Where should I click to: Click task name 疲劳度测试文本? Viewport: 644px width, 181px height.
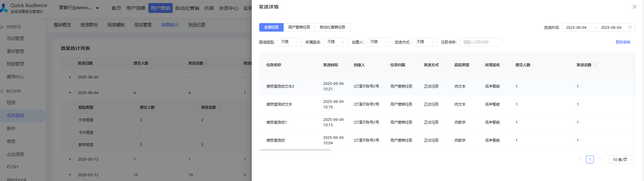click(x=279, y=105)
